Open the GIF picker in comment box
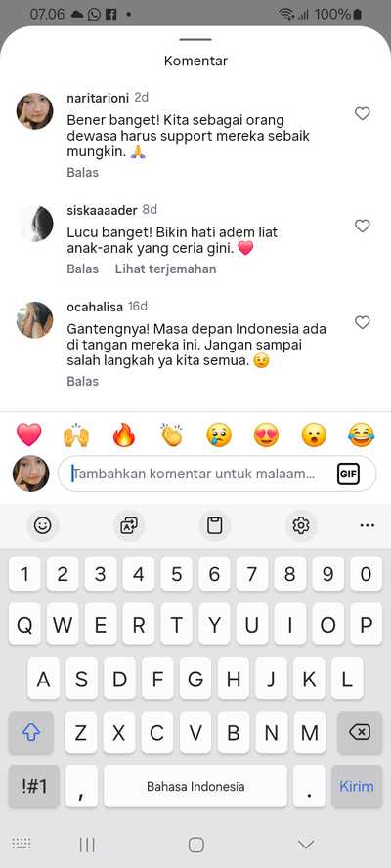 coord(348,474)
